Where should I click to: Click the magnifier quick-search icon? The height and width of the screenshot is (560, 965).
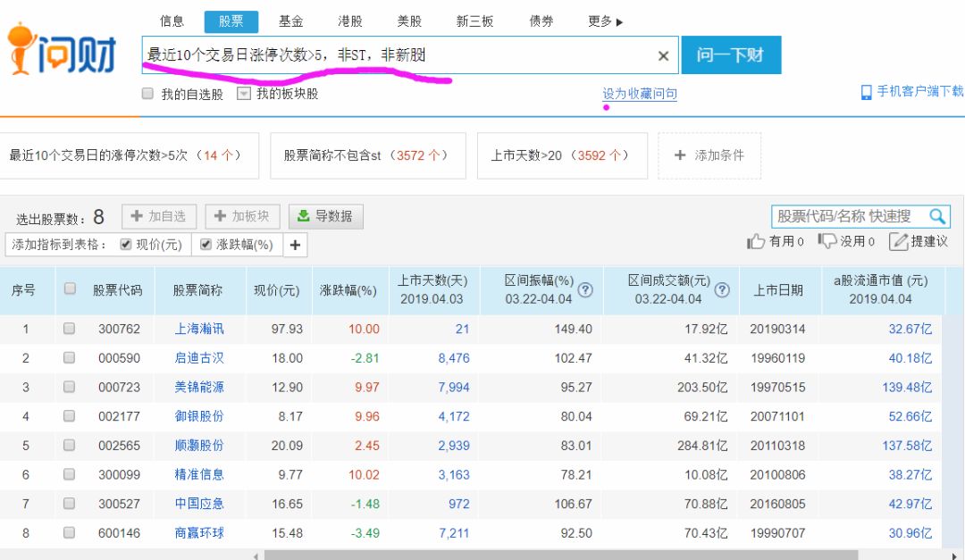pos(936,216)
